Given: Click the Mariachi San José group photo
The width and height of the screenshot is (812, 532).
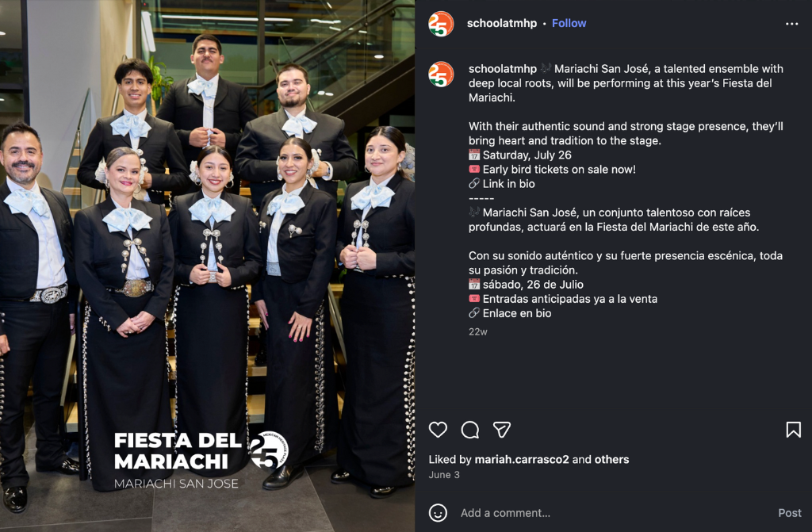Looking at the screenshot, I should coord(207,266).
